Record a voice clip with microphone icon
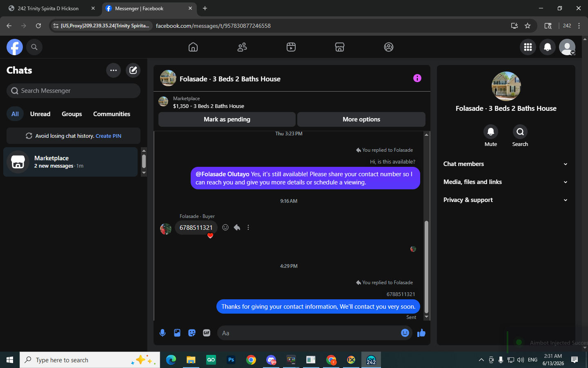 (163, 333)
